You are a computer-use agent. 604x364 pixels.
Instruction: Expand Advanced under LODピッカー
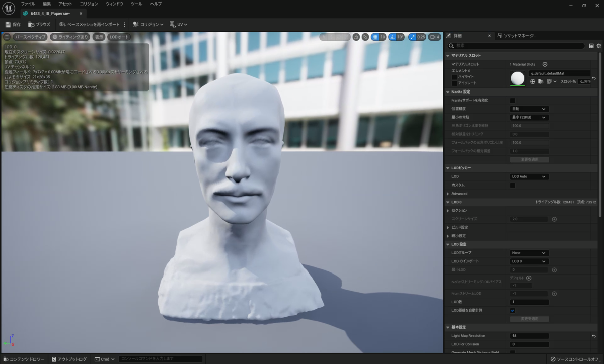[448, 194]
